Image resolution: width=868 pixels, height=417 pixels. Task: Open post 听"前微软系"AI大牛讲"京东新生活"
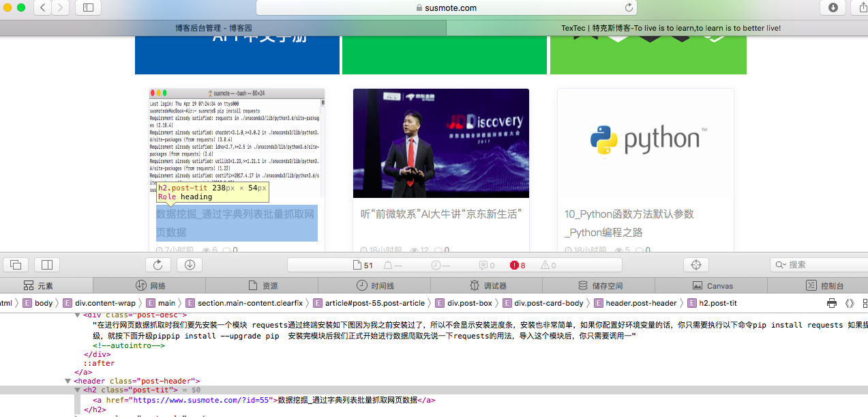(x=441, y=214)
